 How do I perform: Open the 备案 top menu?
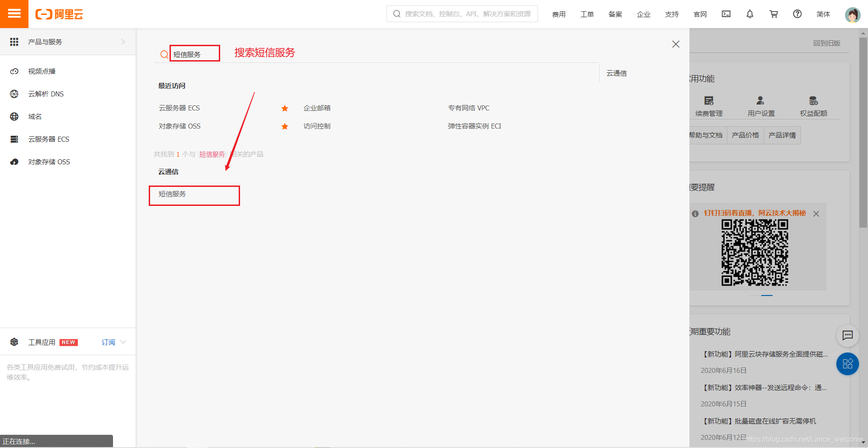pyautogui.click(x=615, y=14)
